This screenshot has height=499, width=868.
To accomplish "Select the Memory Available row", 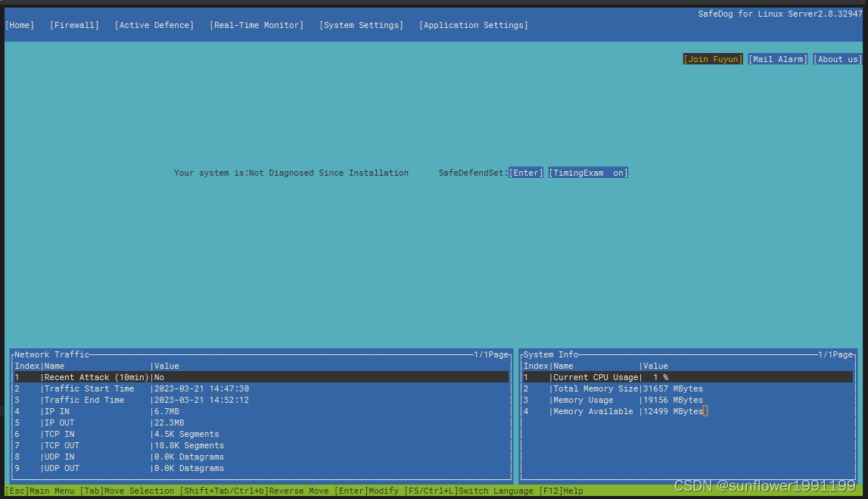I will (688, 411).
